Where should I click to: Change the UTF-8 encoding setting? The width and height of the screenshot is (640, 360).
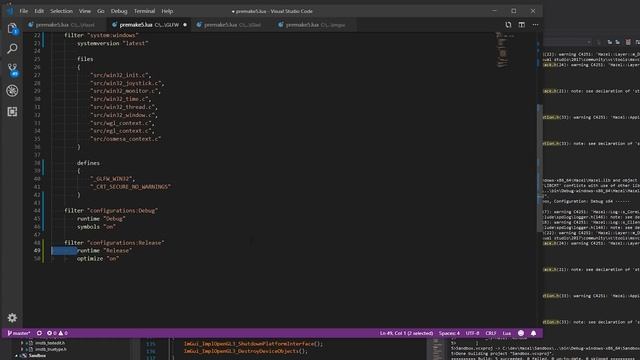click(472, 333)
